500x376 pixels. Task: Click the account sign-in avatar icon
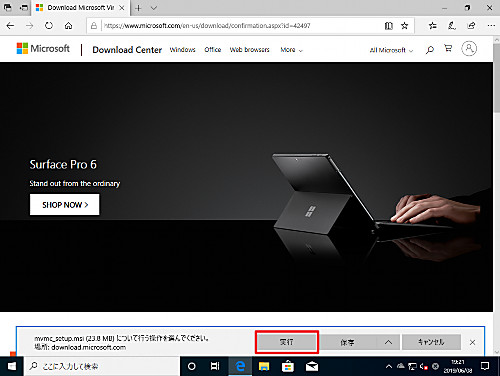469,49
